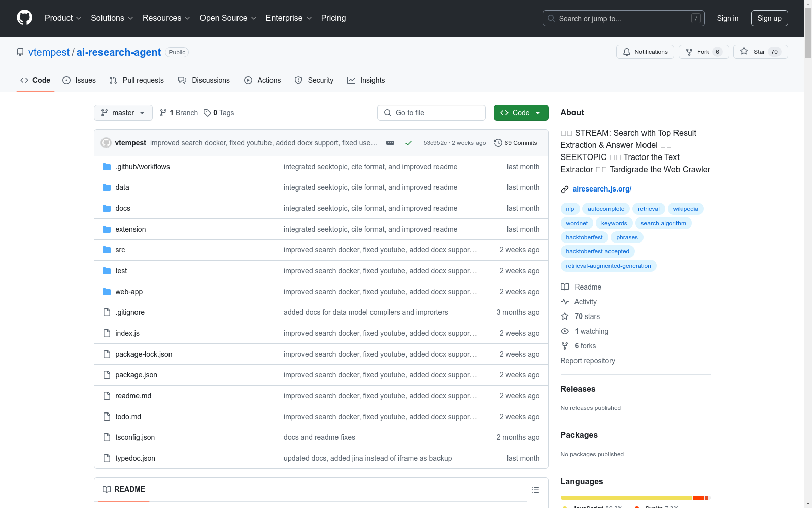Click the GitHub logo icon
This screenshot has width=812, height=508.
[x=24, y=18]
